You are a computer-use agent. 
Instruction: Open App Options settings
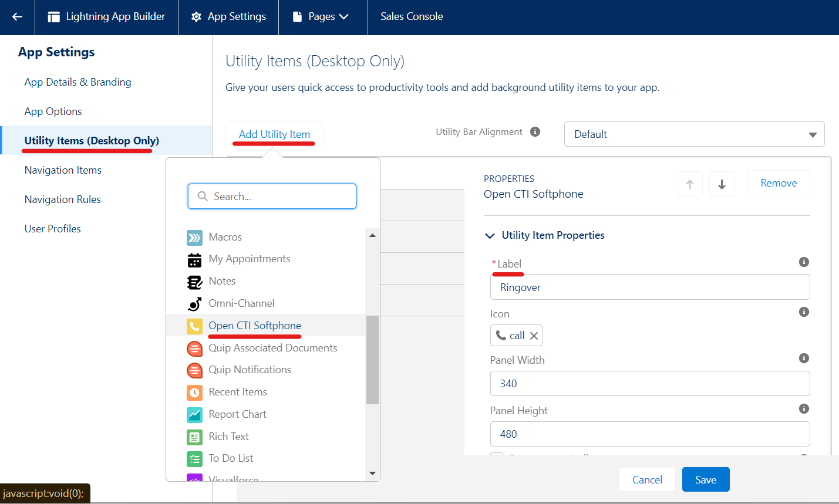click(x=53, y=111)
